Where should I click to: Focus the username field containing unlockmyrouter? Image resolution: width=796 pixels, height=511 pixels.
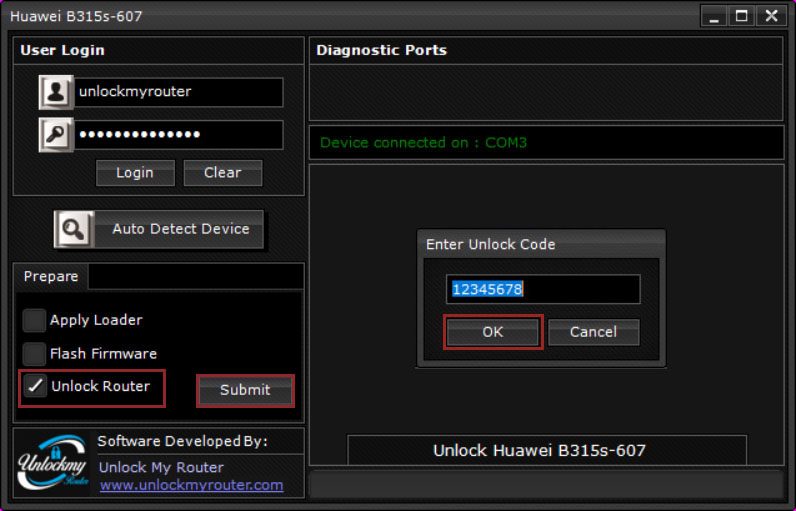pos(179,92)
